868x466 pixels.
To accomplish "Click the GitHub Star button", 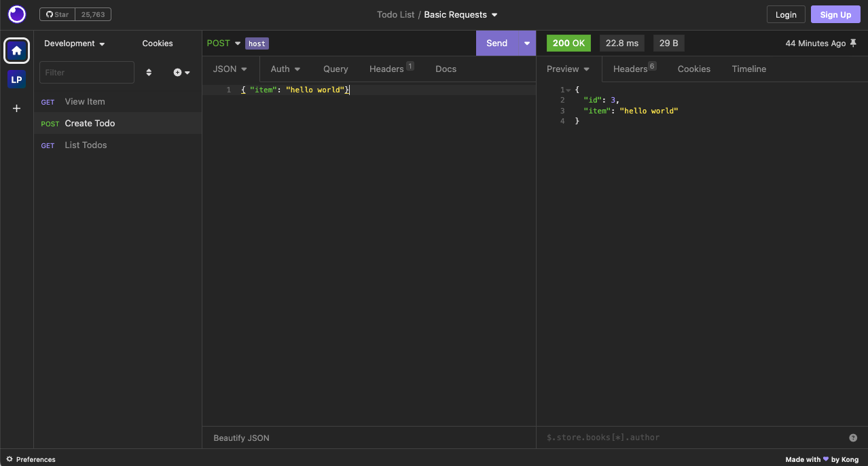I will [x=58, y=14].
